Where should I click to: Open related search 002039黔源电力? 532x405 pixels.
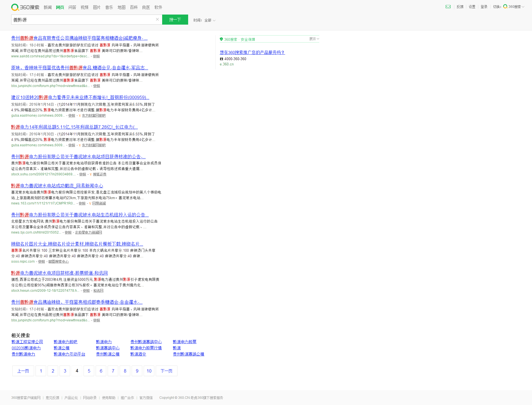pyautogui.click(x=26, y=348)
